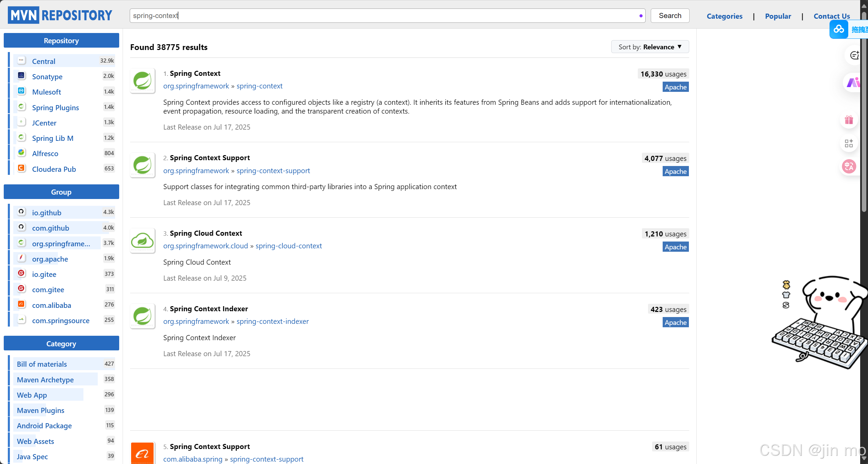
Task: Click the com.springsource group icon
Action: pyautogui.click(x=21, y=319)
